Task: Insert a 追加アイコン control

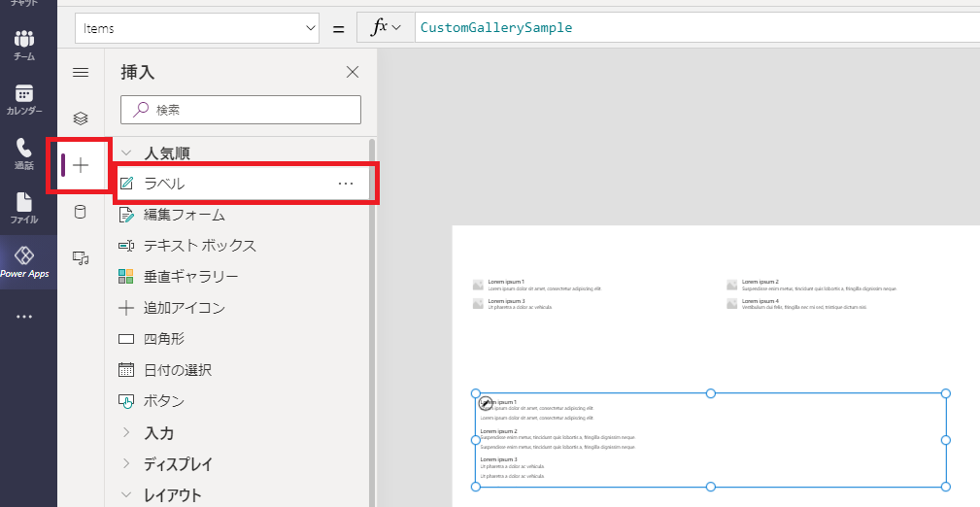Action: coord(171,308)
